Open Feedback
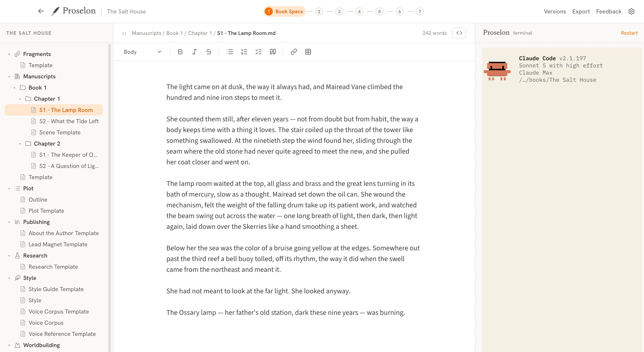The width and height of the screenshot is (644, 352). click(x=608, y=11)
